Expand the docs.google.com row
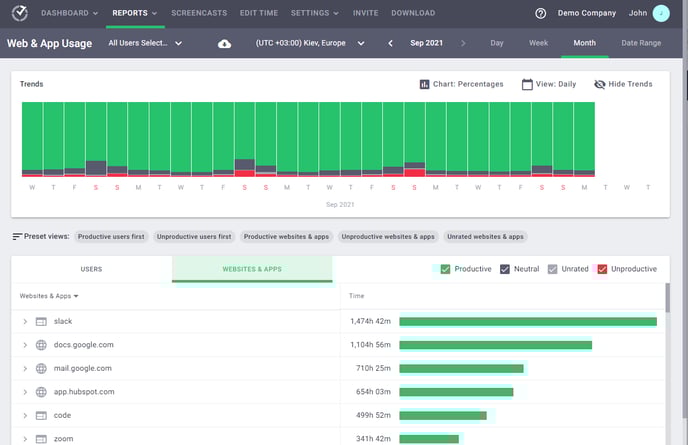688x445 pixels. (x=25, y=345)
